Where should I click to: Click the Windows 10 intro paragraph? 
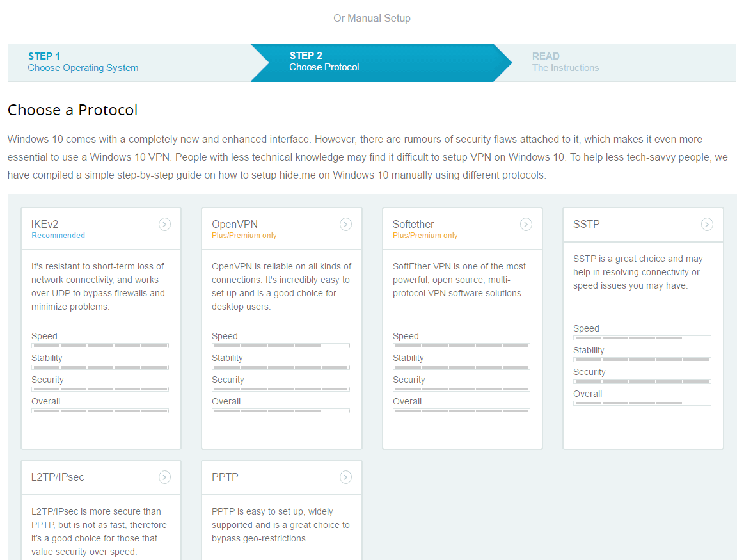[368, 157]
